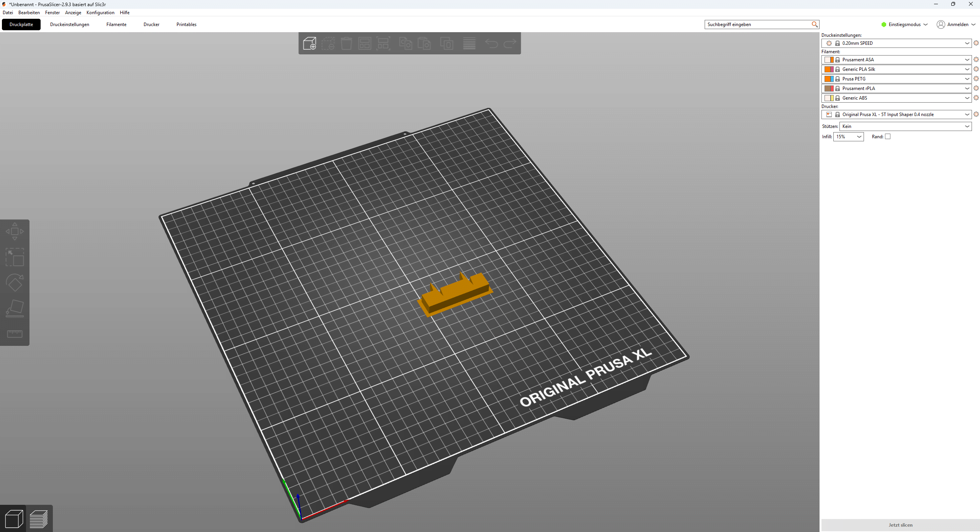Click the Arrange objects toolbar icon
980x532 pixels.
365,43
